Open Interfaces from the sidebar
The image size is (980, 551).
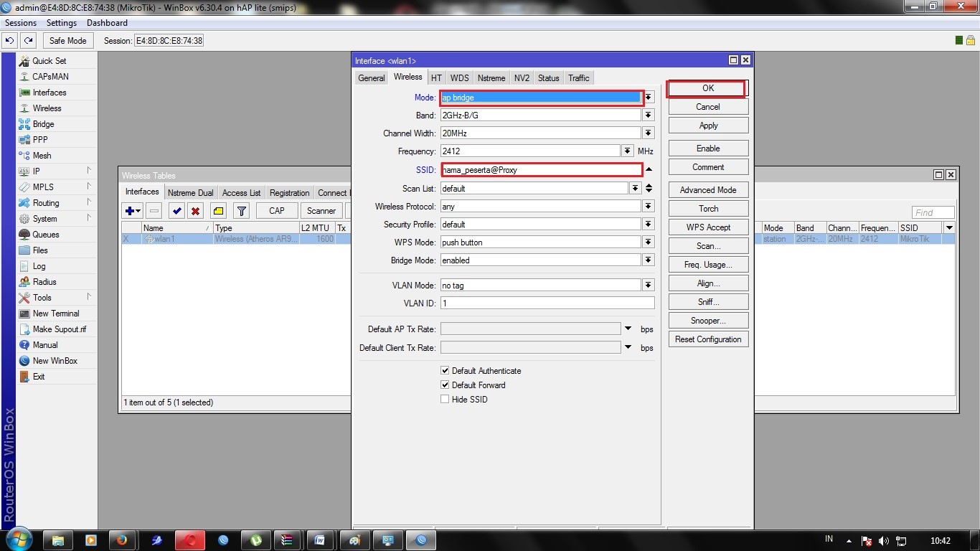49,93
